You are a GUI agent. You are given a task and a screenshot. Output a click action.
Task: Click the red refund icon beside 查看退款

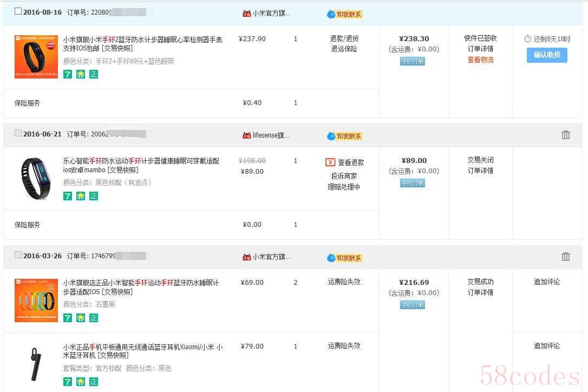tap(330, 162)
